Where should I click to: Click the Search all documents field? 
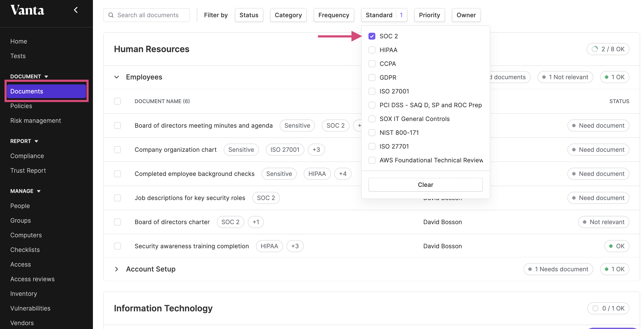coord(146,15)
